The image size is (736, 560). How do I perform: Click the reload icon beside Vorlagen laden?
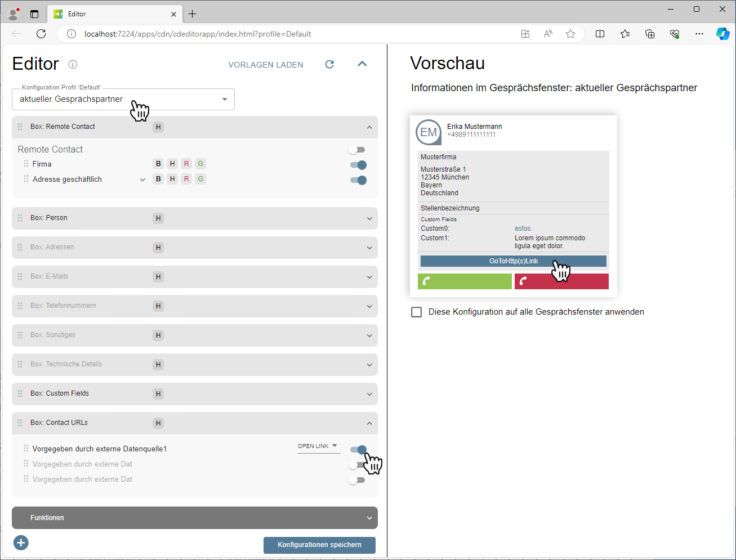coord(329,64)
